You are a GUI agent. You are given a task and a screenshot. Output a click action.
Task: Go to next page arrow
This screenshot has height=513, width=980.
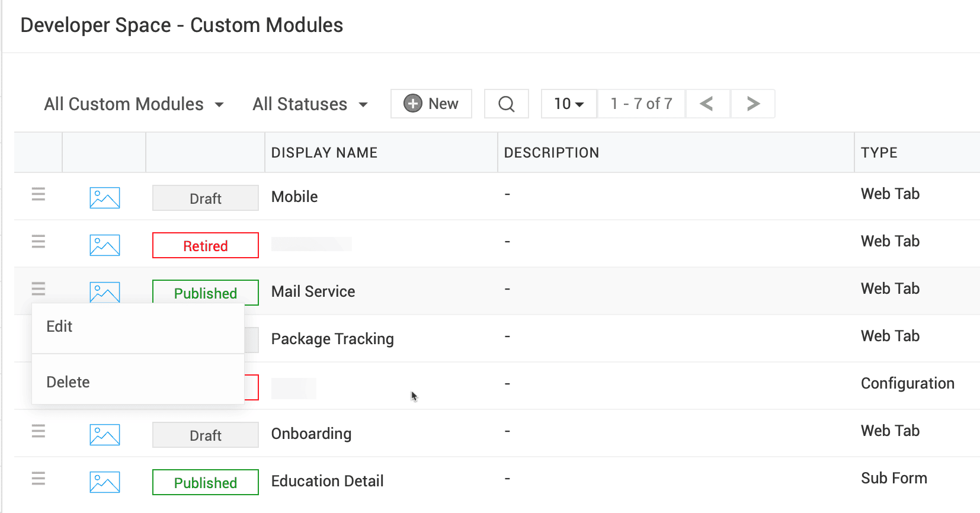(x=752, y=104)
